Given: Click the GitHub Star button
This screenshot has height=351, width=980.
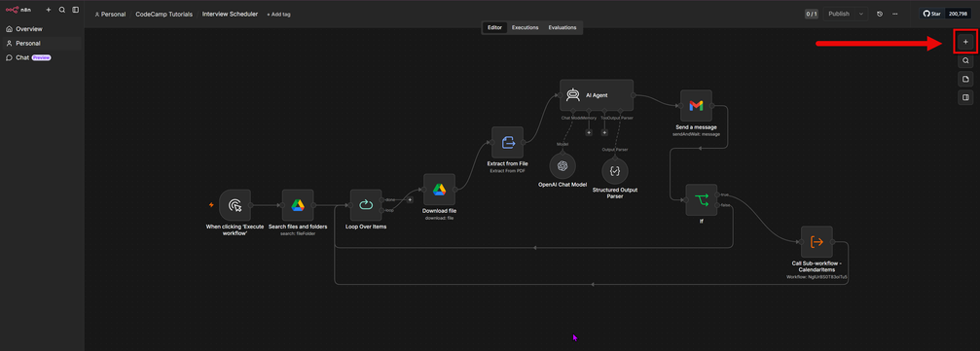Looking at the screenshot, I should tap(932, 14).
